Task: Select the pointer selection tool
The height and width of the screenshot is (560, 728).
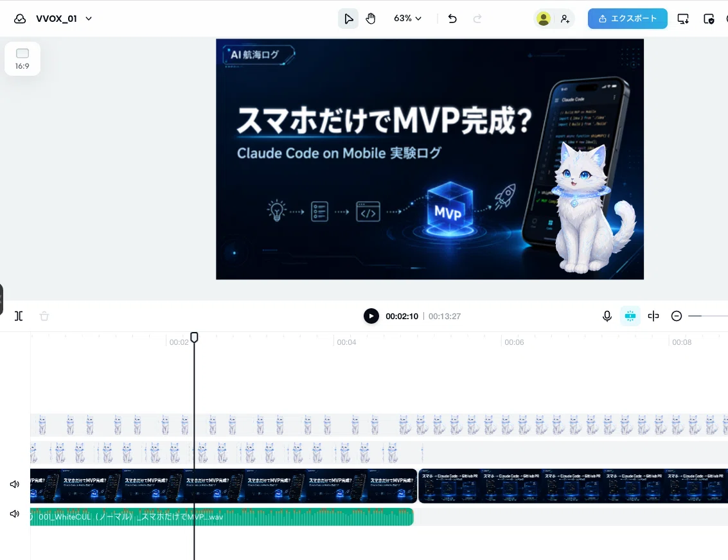Action: pos(348,19)
